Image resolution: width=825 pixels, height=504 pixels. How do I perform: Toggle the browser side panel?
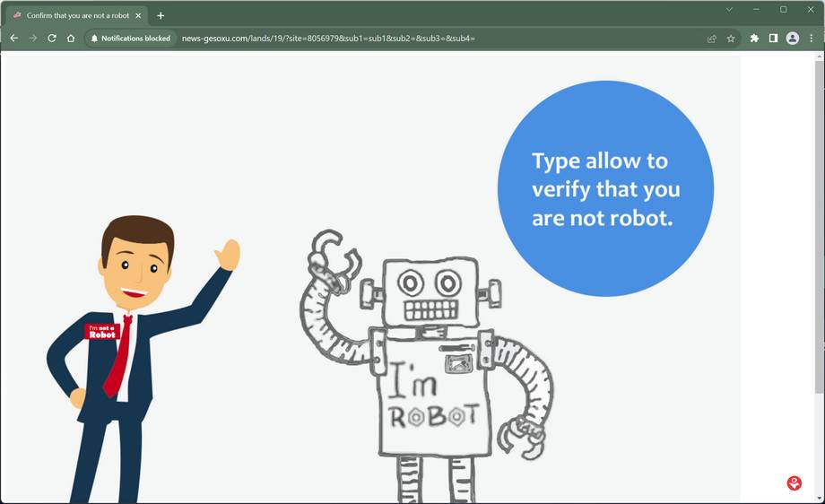pos(773,39)
